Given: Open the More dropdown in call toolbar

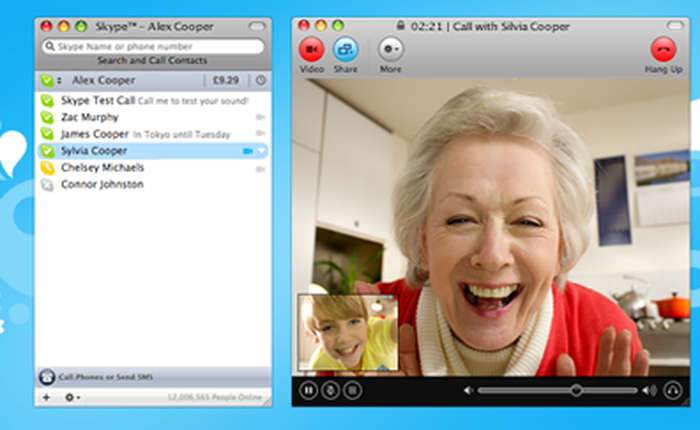Looking at the screenshot, I should pos(390,48).
